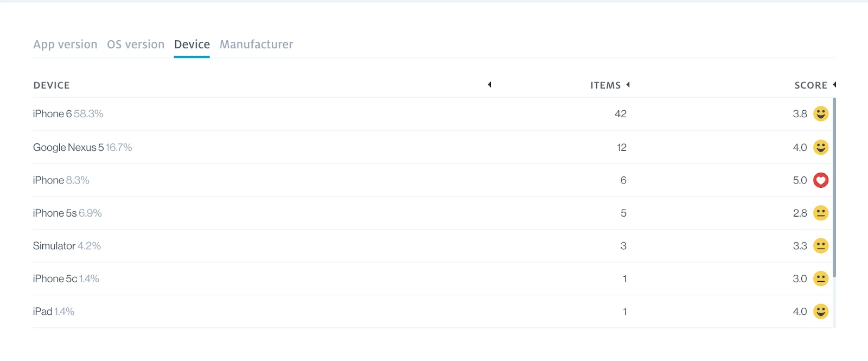Click the 58.3% percentage link for iPhone 6
This screenshot has height=361, width=868.
tap(90, 114)
